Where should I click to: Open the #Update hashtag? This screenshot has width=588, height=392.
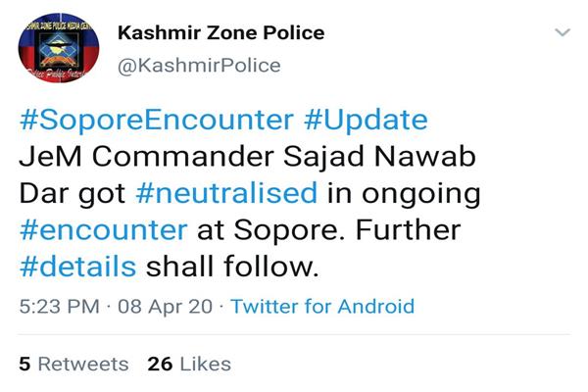click(366, 121)
